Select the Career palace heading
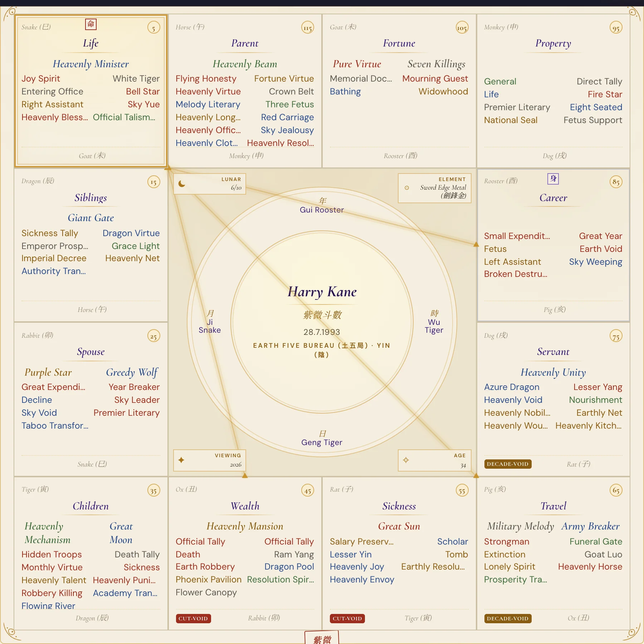This screenshot has width=644, height=644. 553,197
